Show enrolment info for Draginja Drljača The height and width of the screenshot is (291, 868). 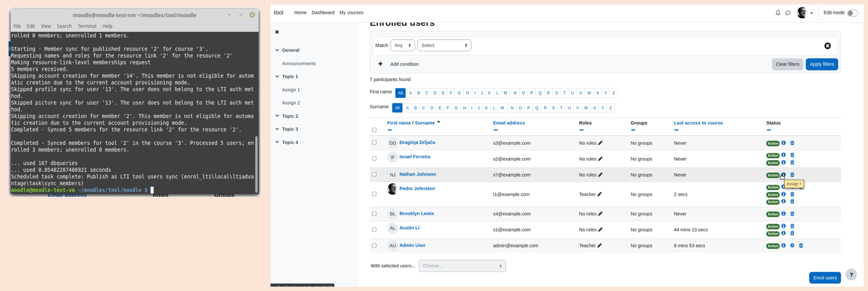783,143
